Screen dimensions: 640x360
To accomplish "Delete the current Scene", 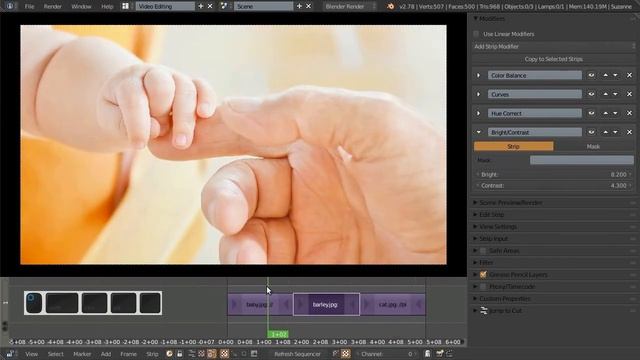I will pos(309,6).
